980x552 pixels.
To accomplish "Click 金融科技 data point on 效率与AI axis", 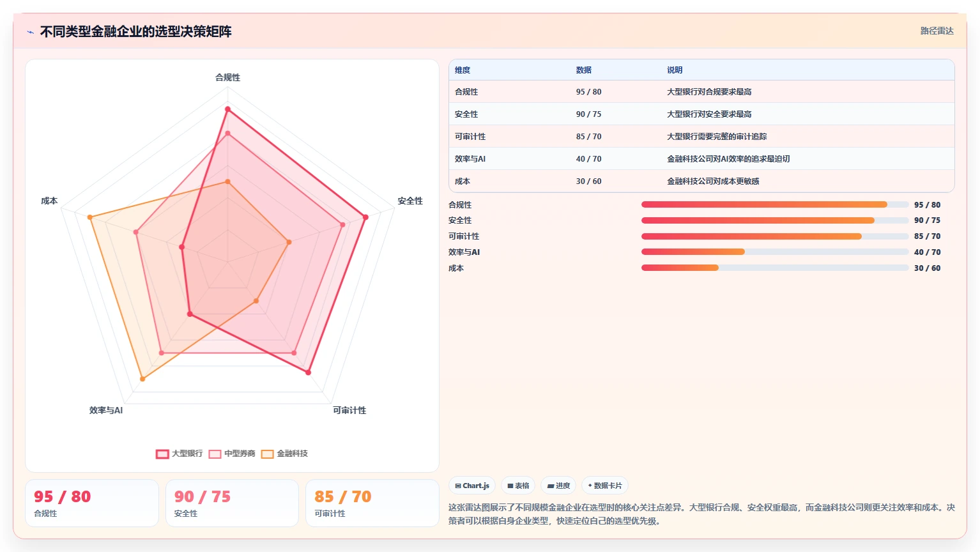I will [142, 379].
